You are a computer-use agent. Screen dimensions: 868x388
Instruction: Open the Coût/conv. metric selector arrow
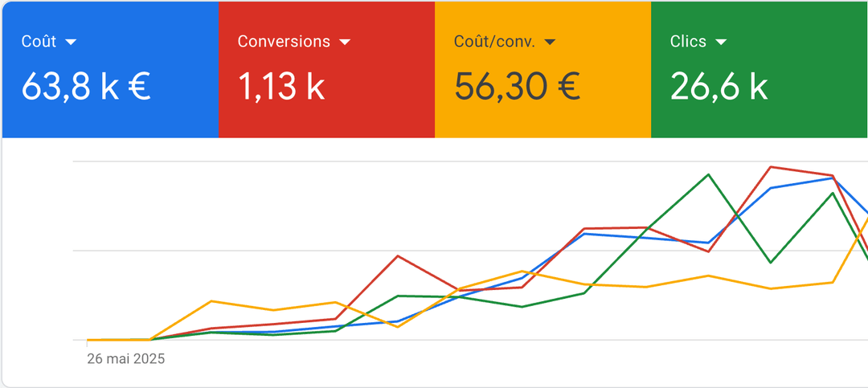551,42
